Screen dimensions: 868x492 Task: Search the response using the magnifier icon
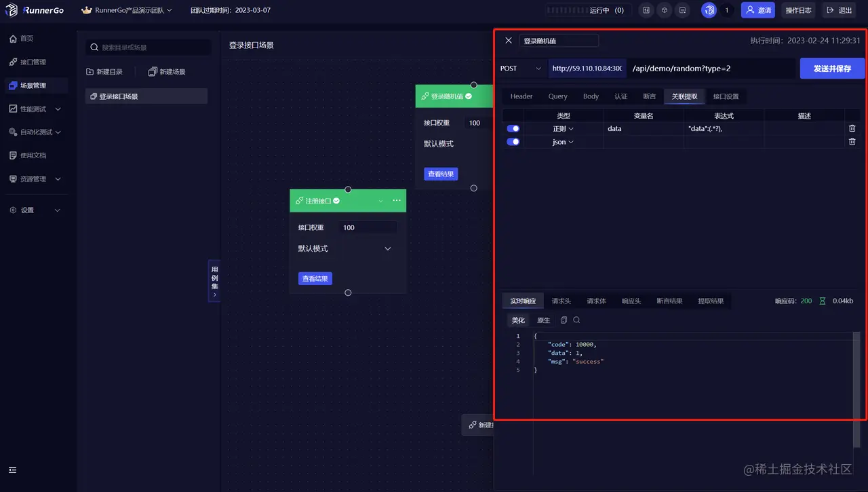pyautogui.click(x=576, y=320)
